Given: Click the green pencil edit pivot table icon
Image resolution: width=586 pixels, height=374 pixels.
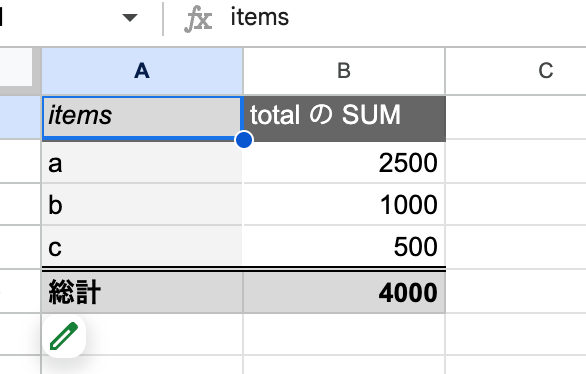Looking at the screenshot, I should click(x=64, y=336).
